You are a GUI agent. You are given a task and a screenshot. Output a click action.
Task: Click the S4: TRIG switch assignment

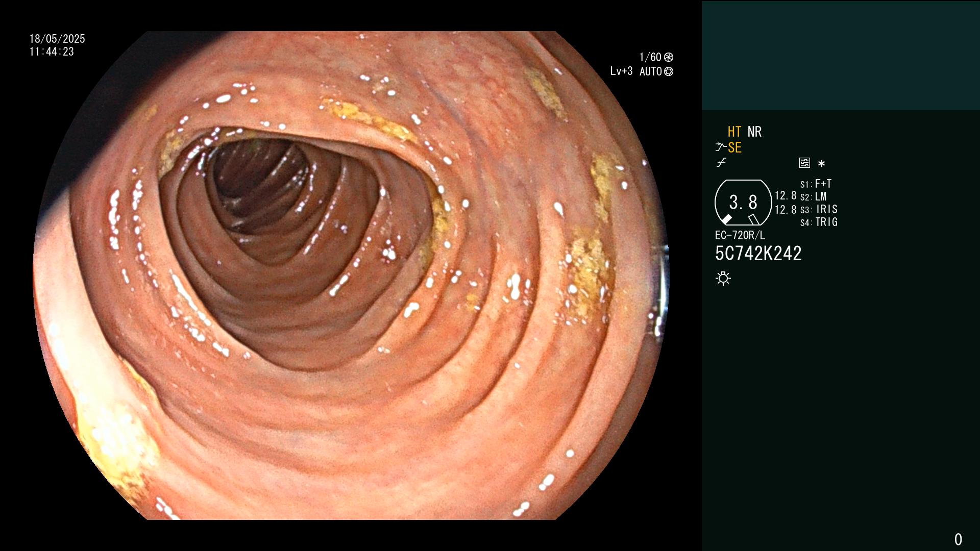point(819,222)
